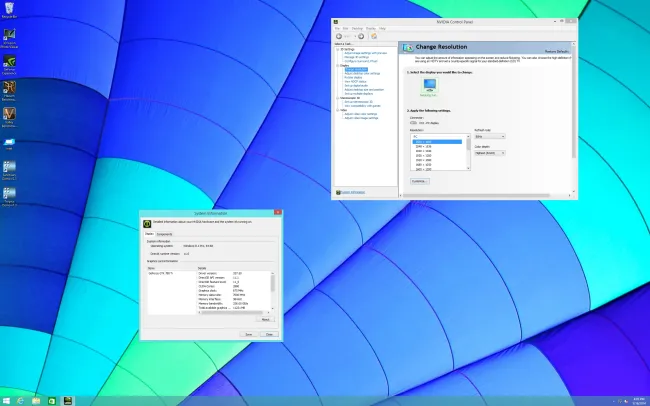This screenshot has width=650, height=406.
Task: Open the Recycle Bin desktop icon
Action: tap(9, 8)
